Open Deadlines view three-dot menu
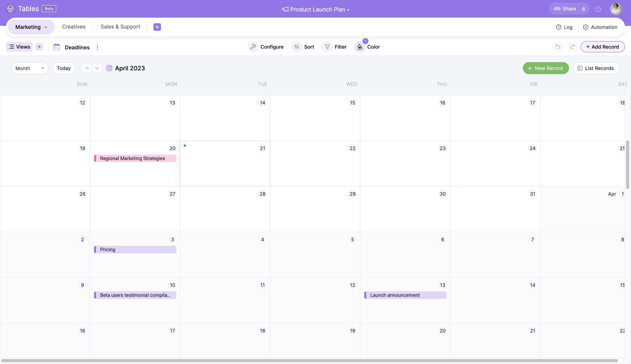 pyautogui.click(x=97, y=47)
